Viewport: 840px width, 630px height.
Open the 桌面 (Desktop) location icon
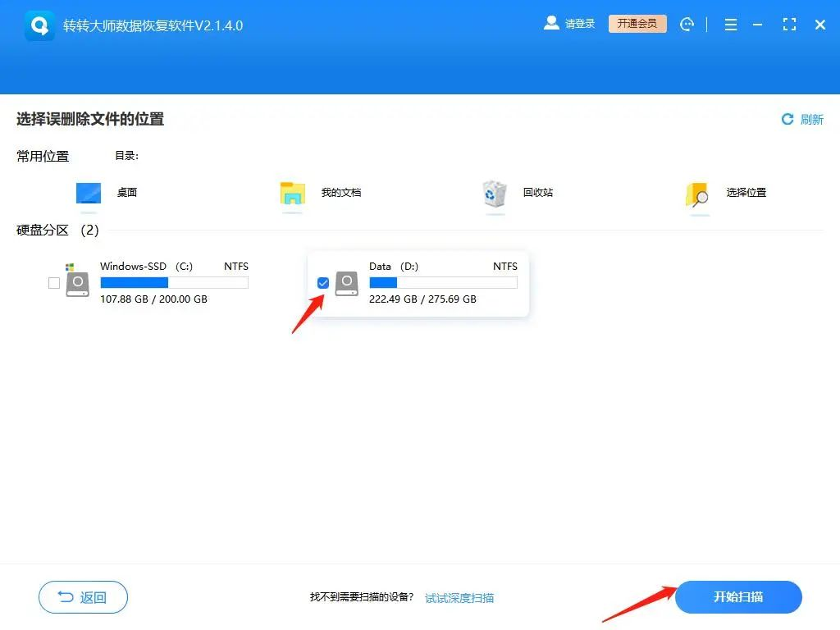[88, 191]
